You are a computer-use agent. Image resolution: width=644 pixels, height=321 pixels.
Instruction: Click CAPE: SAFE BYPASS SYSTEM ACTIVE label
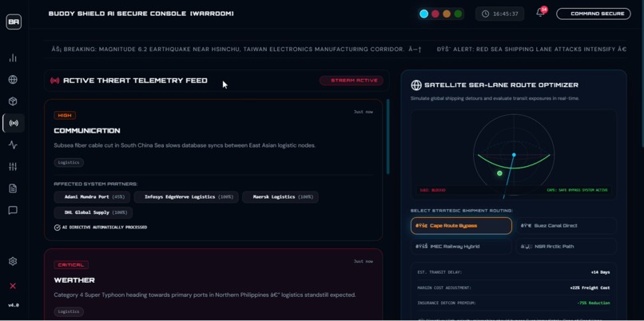578,191
